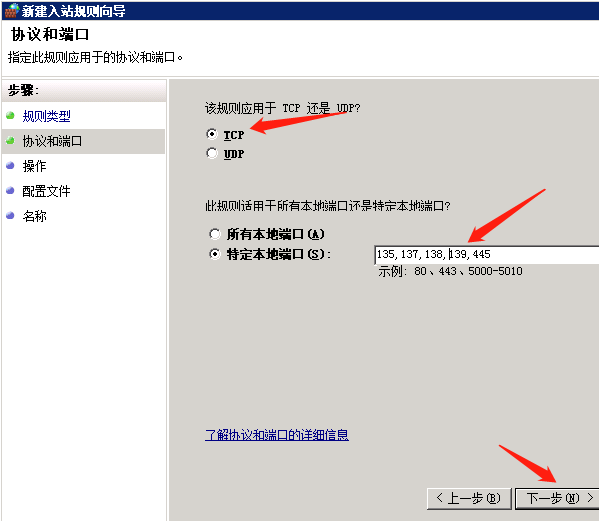The width and height of the screenshot is (599, 521).
Task: Click green bullet beside 协议和端口 step
Action: point(10,141)
